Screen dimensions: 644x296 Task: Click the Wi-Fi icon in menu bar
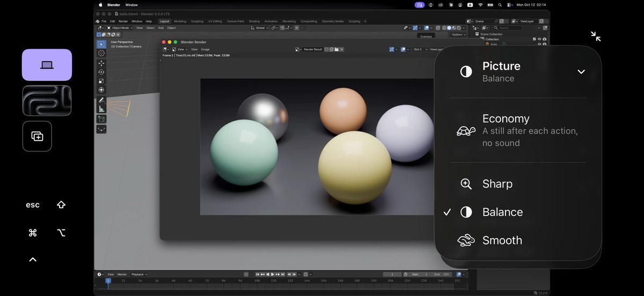(480, 5)
